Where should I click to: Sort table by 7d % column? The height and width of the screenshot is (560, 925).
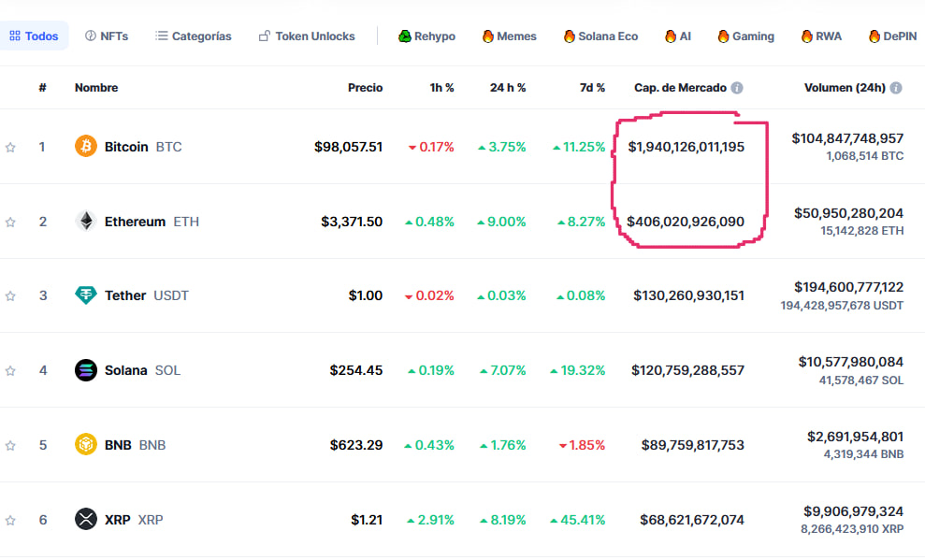pos(592,88)
